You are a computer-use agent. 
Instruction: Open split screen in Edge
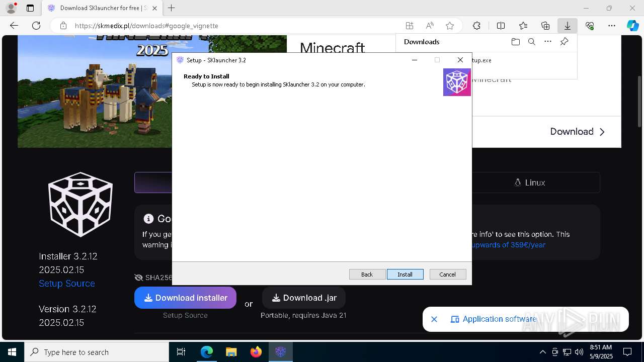[x=501, y=26]
